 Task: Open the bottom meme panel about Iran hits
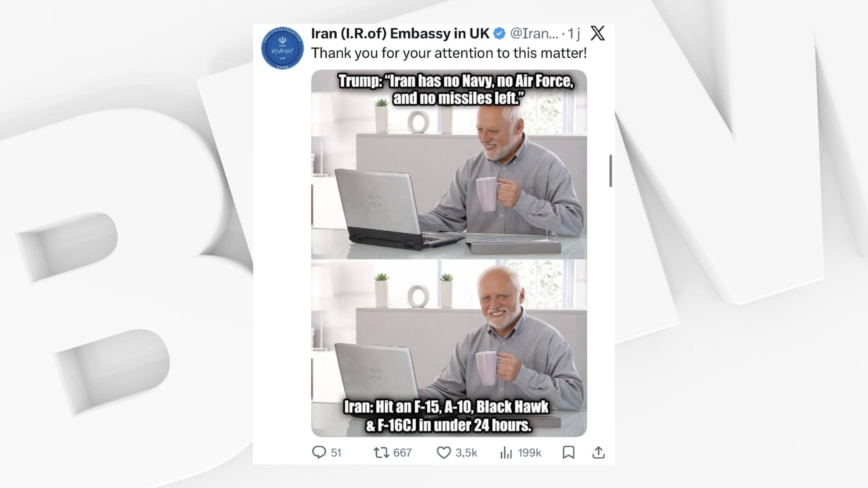click(449, 348)
